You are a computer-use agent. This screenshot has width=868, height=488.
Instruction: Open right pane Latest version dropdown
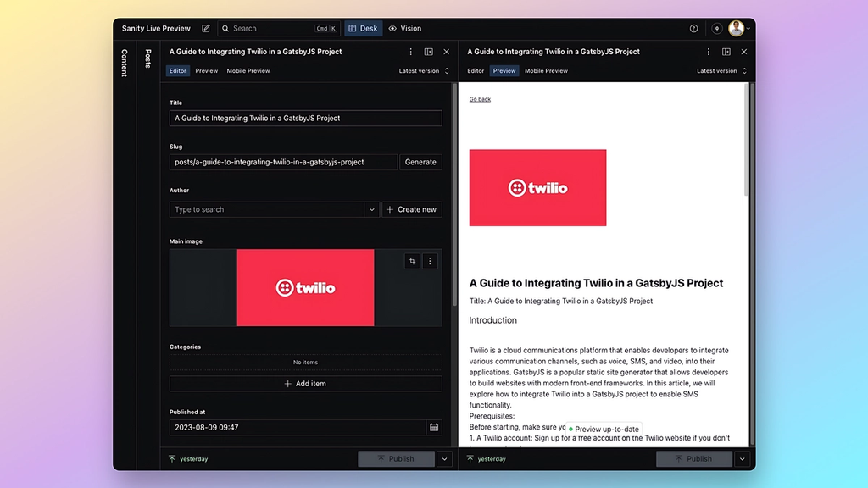tap(722, 71)
